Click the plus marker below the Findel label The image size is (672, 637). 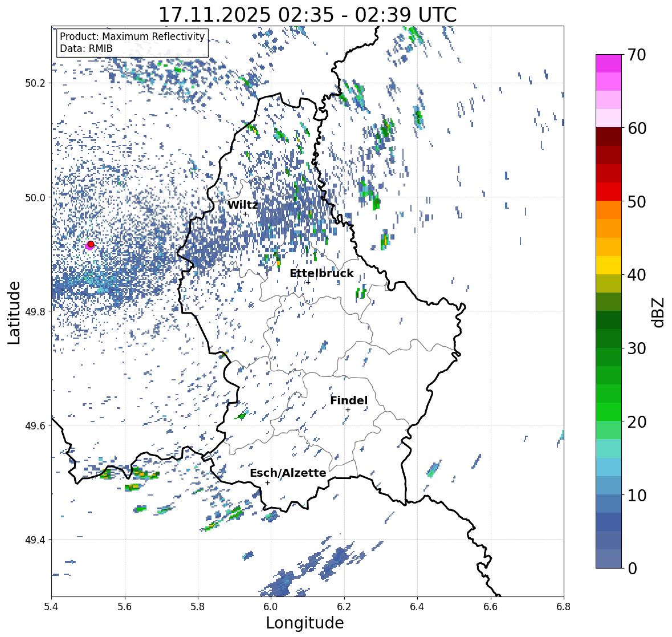click(x=348, y=410)
